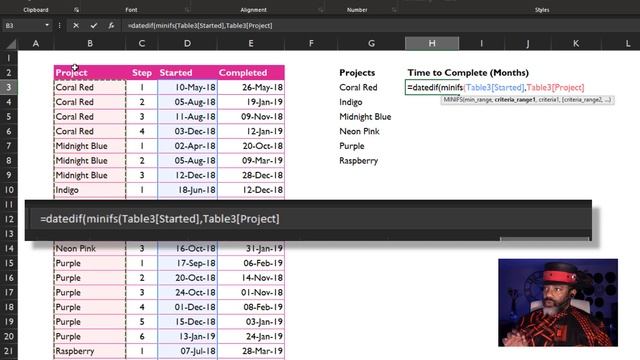
Task: Select all cells with the corner triangle
Action: pyautogui.click(x=11, y=43)
